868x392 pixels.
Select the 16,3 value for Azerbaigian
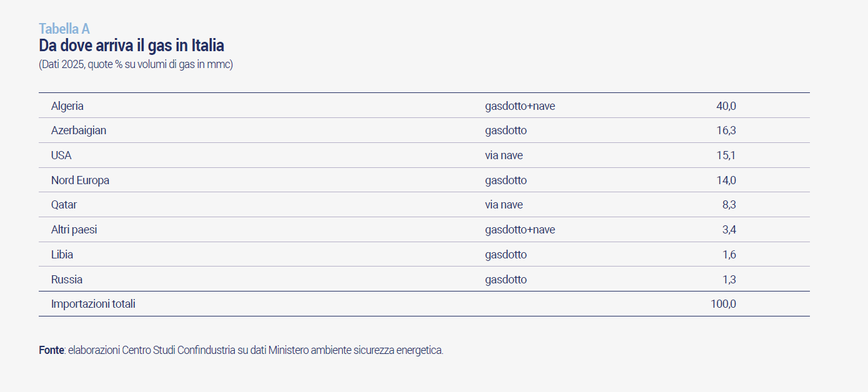[x=726, y=130]
